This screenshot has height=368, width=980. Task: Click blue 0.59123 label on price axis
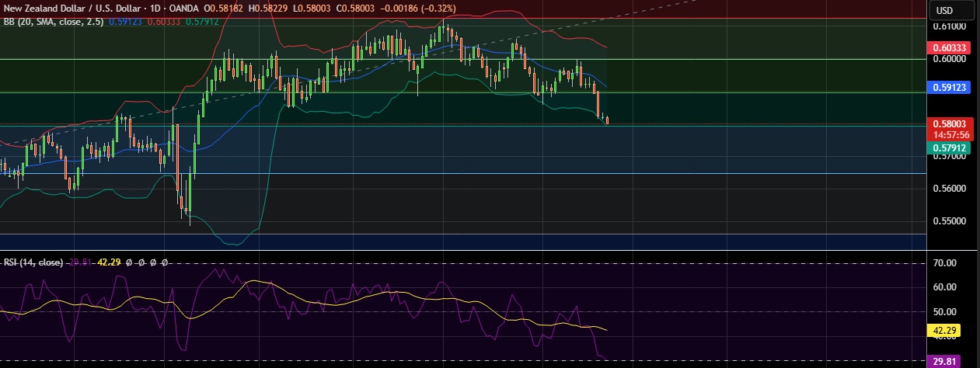(948, 88)
